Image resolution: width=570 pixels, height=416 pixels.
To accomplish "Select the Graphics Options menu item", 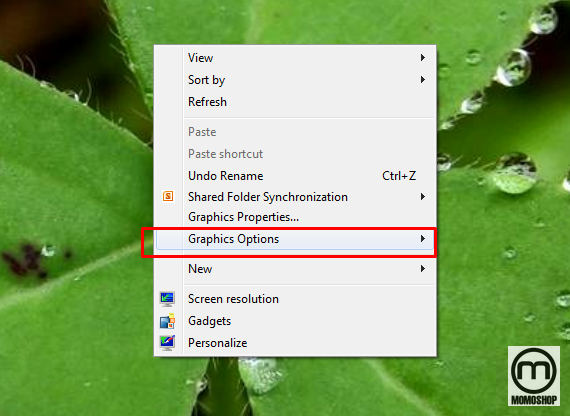I will point(294,239).
